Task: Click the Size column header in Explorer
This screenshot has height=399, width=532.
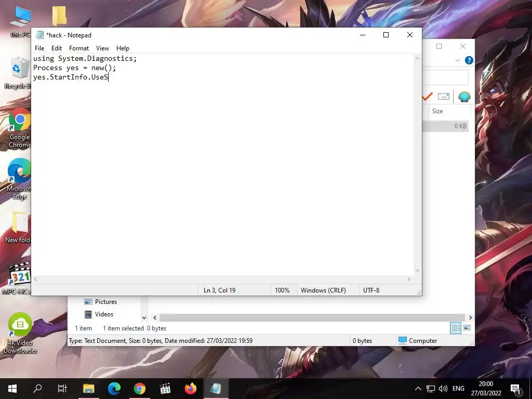Action: pyautogui.click(x=448, y=111)
